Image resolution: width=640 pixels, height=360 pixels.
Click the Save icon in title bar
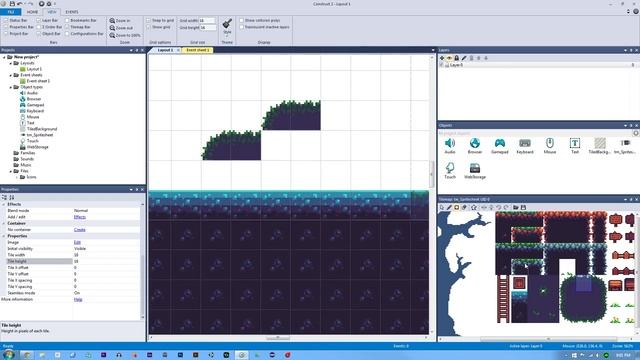[x=12, y=4]
